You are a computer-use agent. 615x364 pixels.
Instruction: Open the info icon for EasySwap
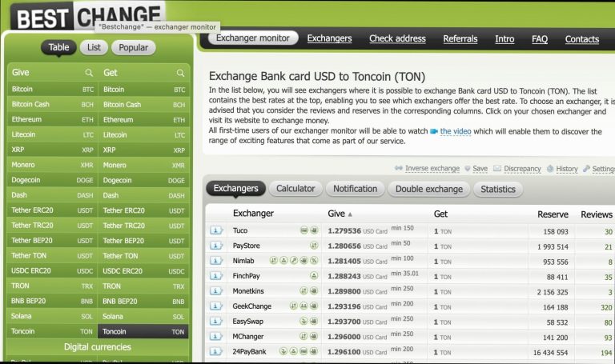(x=216, y=322)
